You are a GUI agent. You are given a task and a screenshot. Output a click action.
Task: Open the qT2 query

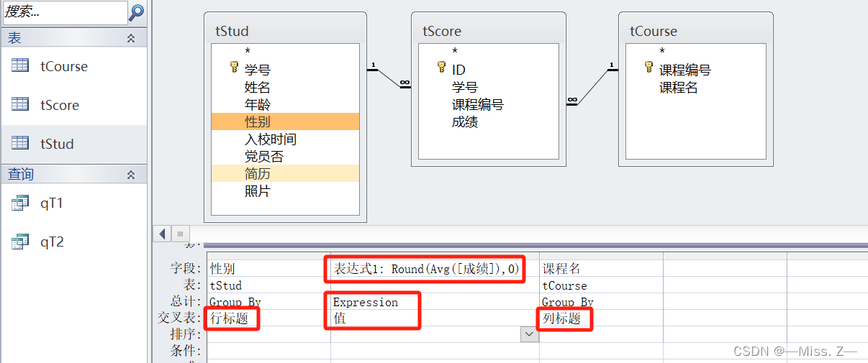point(73,242)
